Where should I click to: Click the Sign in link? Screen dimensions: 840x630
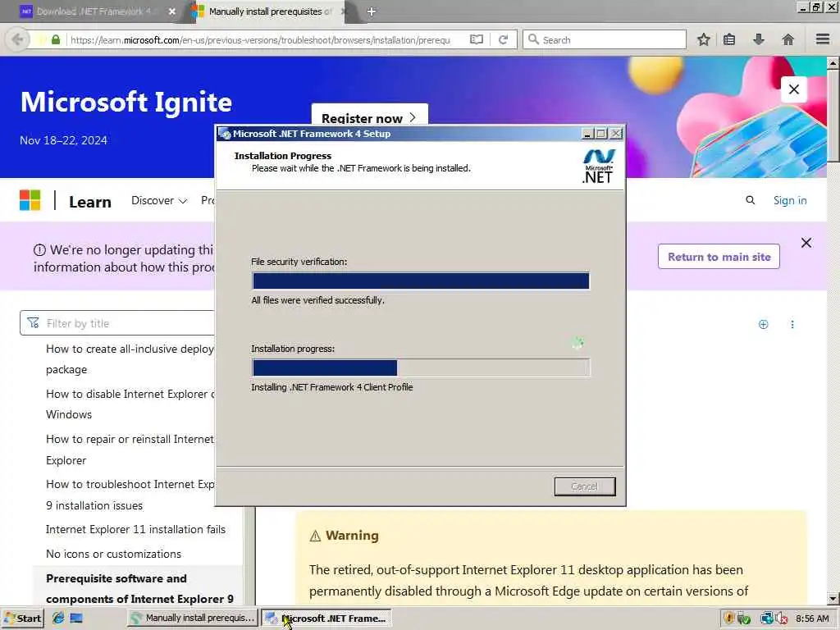790,200
